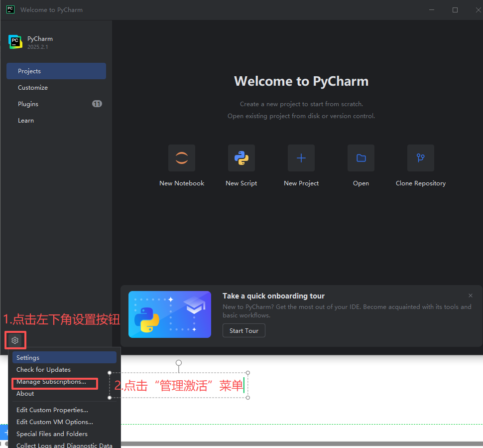Viewport: 483px width, 448px height.
Task: Dismiss the onboarding tour banner
Action: [471, 296]
